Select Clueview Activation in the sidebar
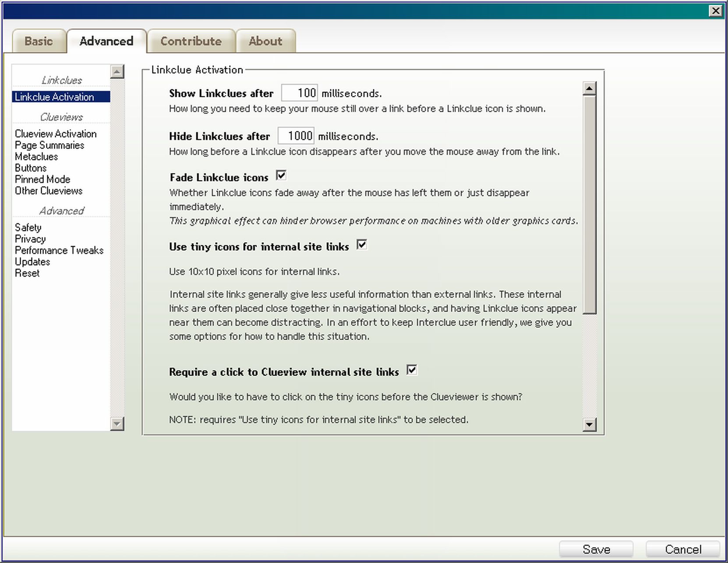Screen dimensions: 728x563 pos(56,134)
